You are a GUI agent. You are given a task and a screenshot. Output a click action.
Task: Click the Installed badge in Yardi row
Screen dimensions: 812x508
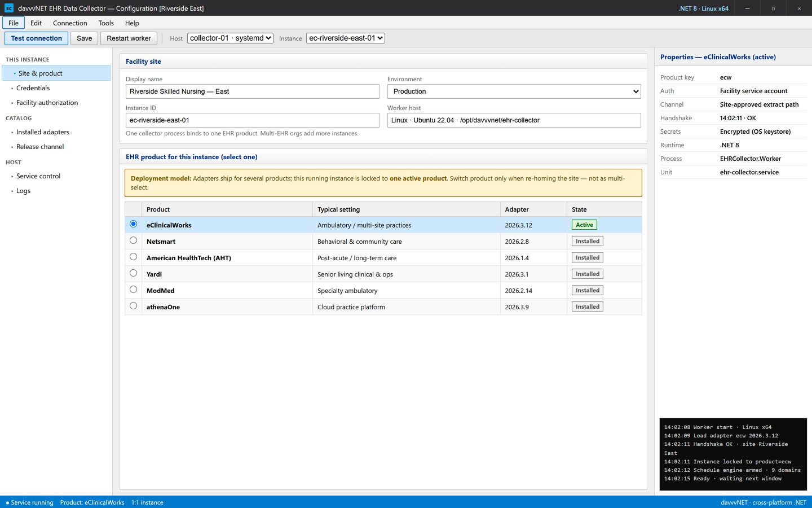click(588, 274)
